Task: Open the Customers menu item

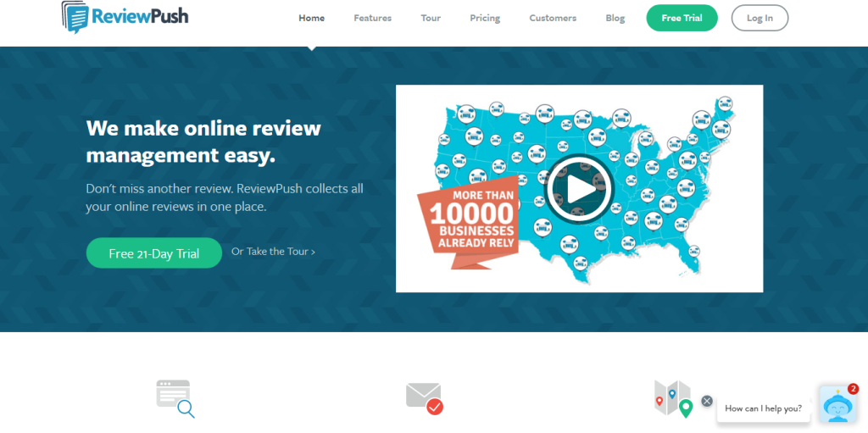Action: point(553,18)
